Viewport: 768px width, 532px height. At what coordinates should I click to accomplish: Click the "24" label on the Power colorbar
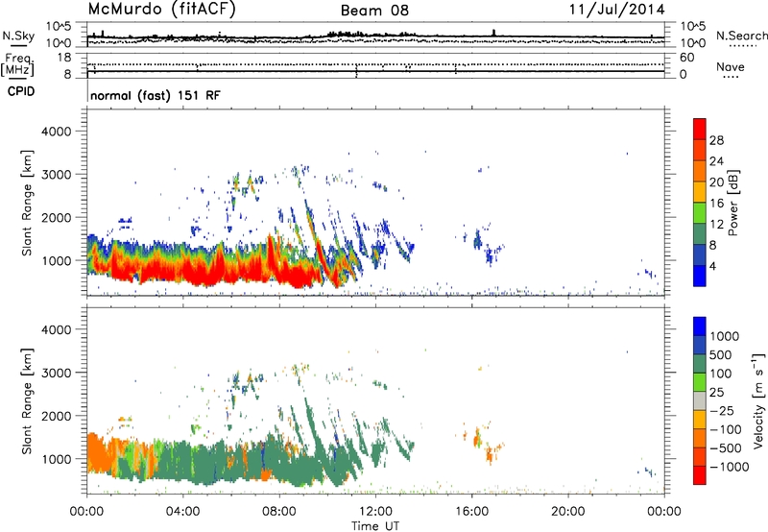(x=716, y=161)
